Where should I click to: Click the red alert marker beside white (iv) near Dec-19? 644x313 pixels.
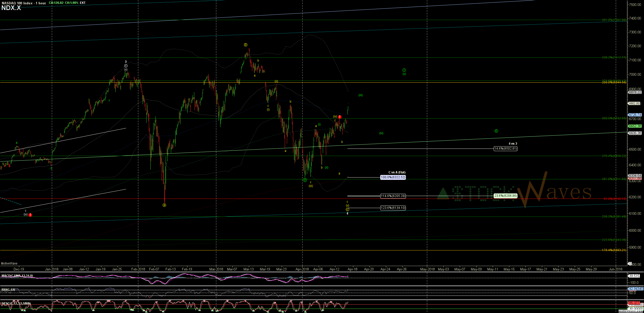(30, 215)
